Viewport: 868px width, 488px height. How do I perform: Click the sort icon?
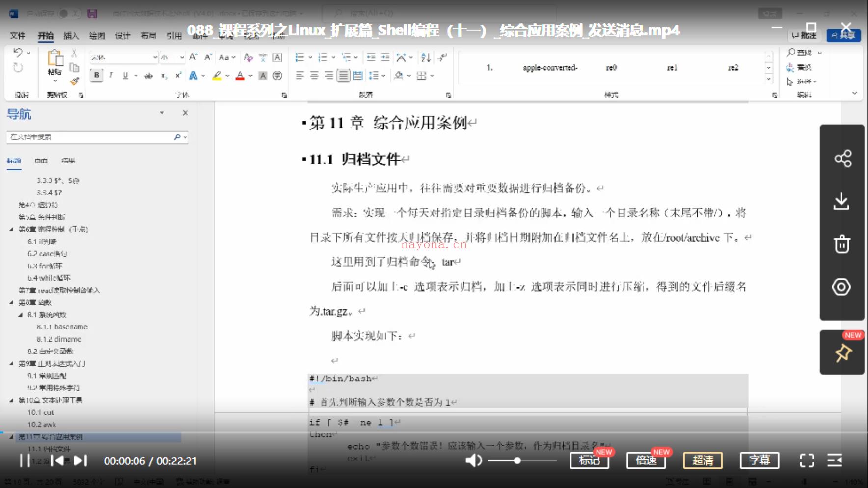click(426, 57)
